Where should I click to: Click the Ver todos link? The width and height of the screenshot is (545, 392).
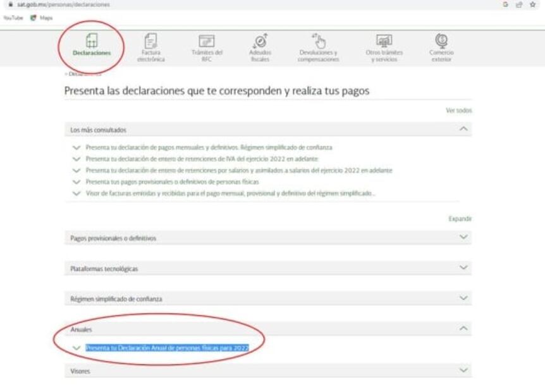pyautogui.click(x=458, y=109)
